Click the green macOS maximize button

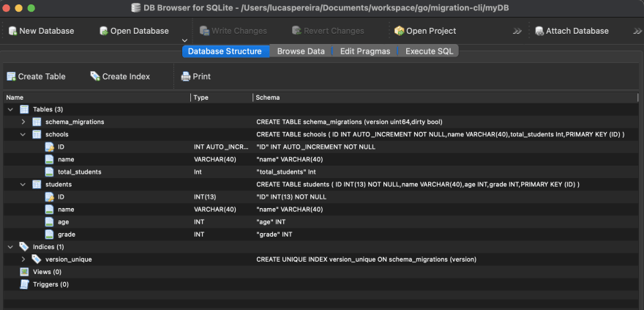[31, 8]
